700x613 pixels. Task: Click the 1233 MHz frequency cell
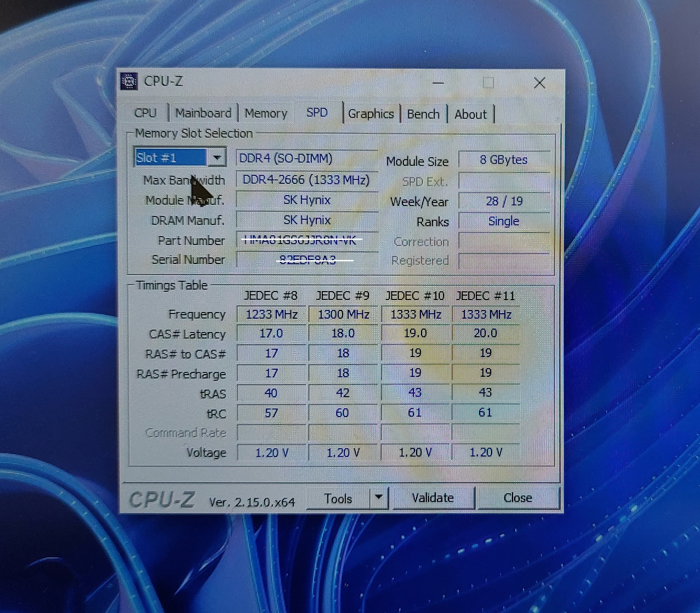pyautogui.click(x=271, y=314)
